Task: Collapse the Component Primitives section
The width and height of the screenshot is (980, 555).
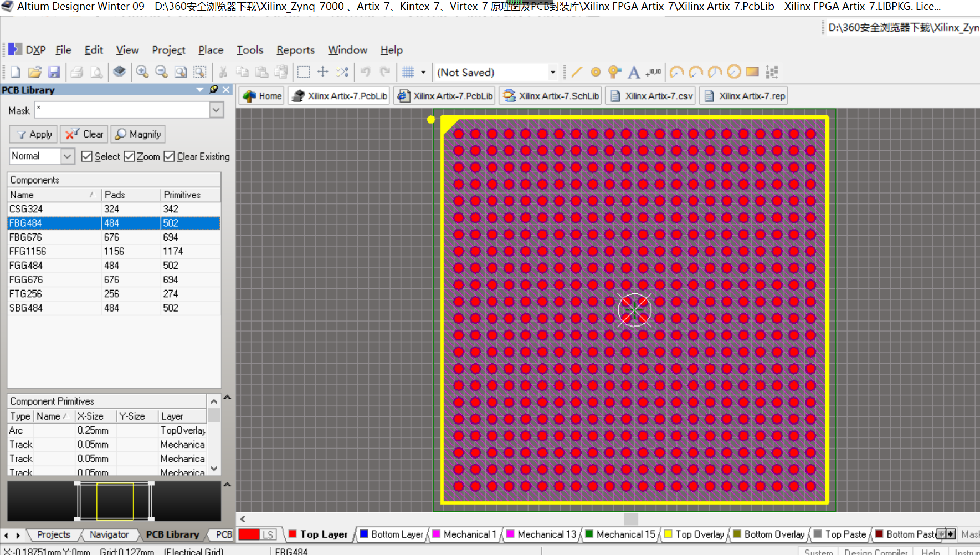Action: [x=227, y=398]
